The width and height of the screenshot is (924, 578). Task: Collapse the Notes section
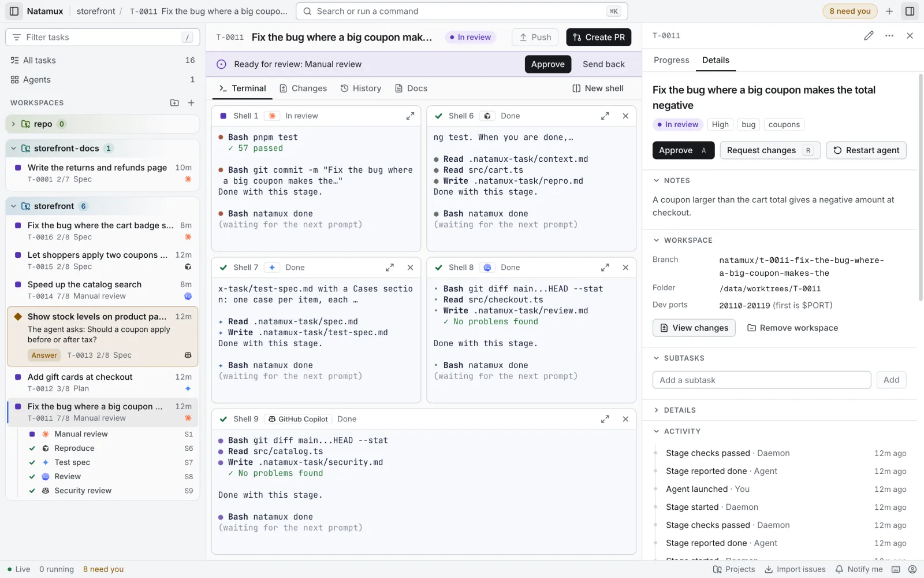tap(656, 181)
